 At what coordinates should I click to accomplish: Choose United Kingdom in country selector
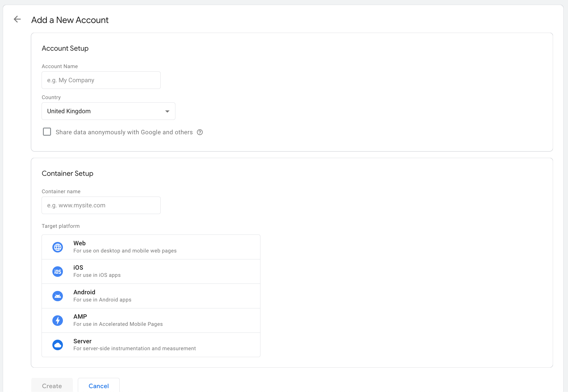108,111
